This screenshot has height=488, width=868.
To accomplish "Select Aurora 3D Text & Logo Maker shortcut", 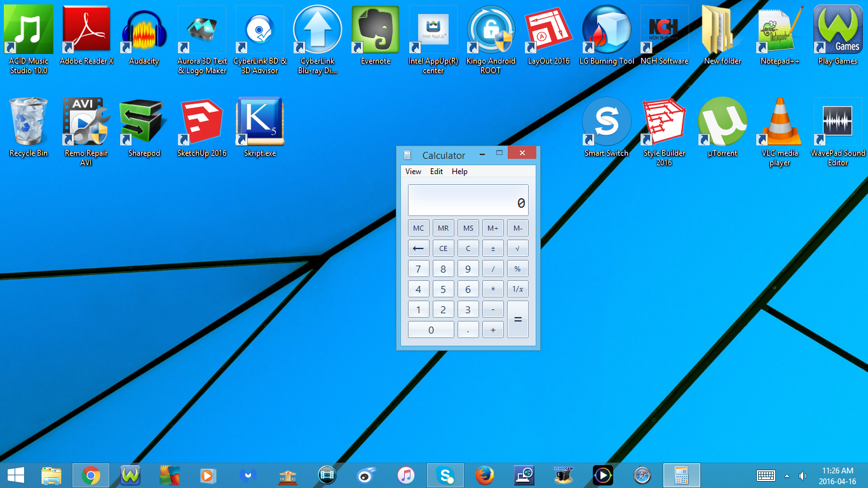I will tap(202, 30).
